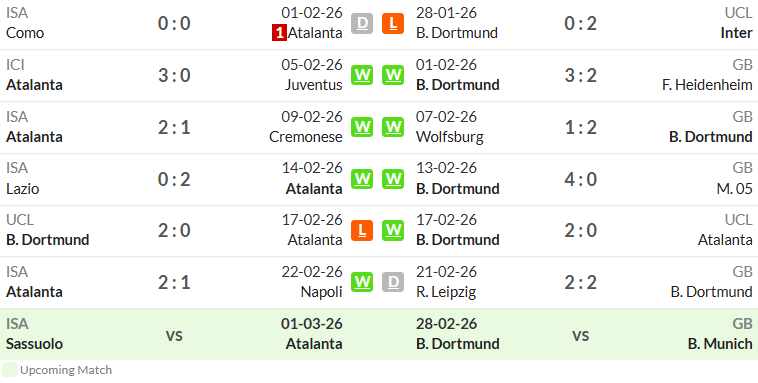Select the Sassuolo team name in upcoming match
Screen dimensions: 758x383
click(34, 344)
